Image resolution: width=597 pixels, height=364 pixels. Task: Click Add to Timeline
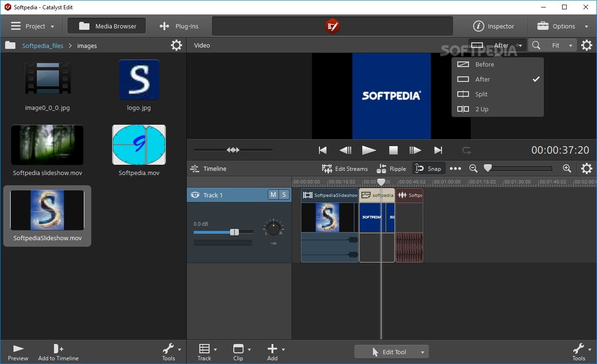58,352
